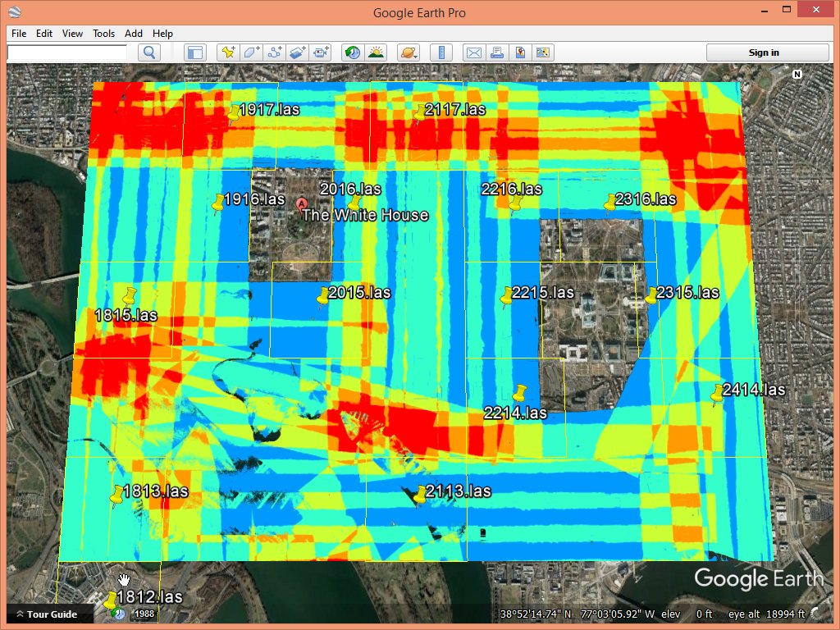Click the White House marker A

click(x=302, y=203)
